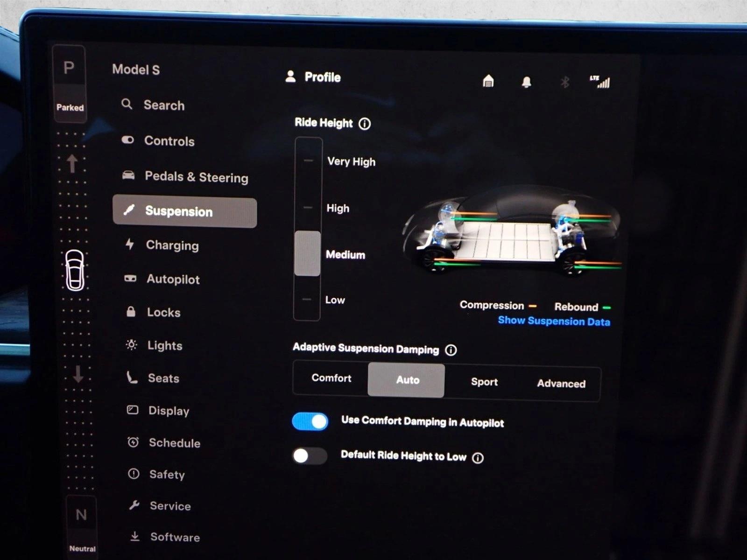Select Sport damping mode

click(x=484, y=382)
